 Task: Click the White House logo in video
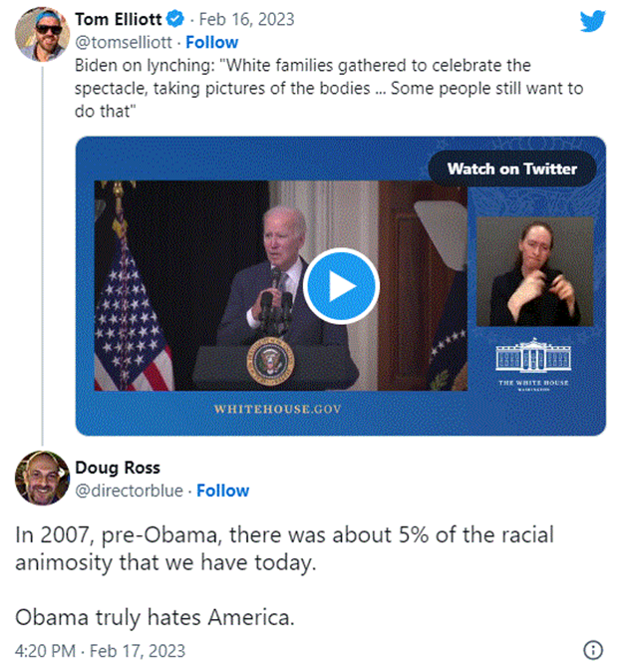point(535,366)
